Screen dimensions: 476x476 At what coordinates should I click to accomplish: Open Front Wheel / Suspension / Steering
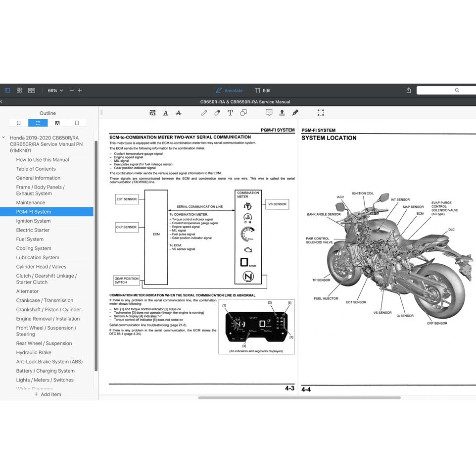pos(46,331)
